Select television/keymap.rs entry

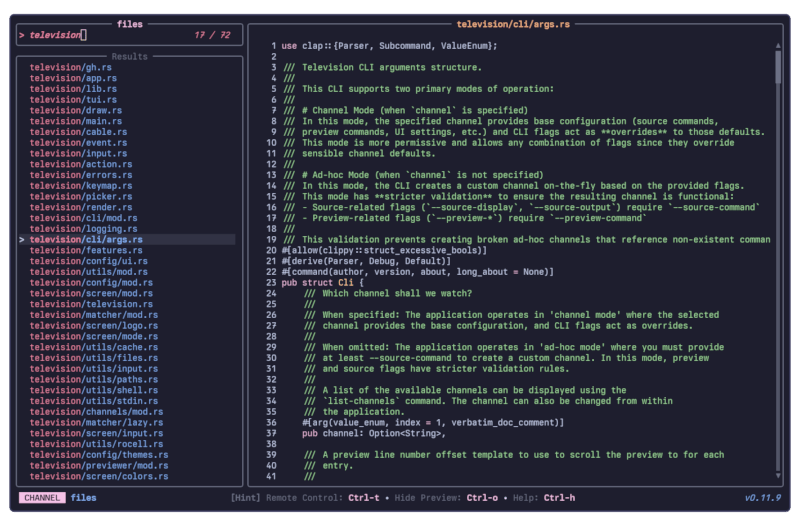point(82,186)
